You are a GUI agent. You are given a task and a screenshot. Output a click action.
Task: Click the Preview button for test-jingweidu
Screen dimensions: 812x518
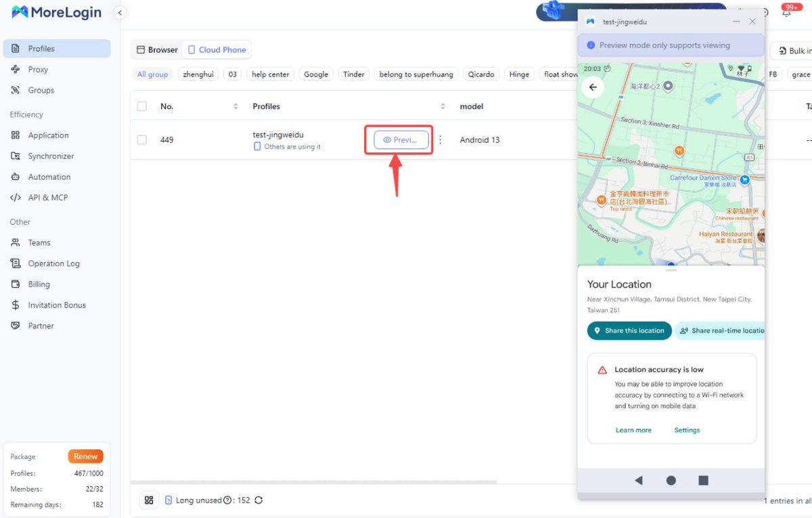coord(401,140)
